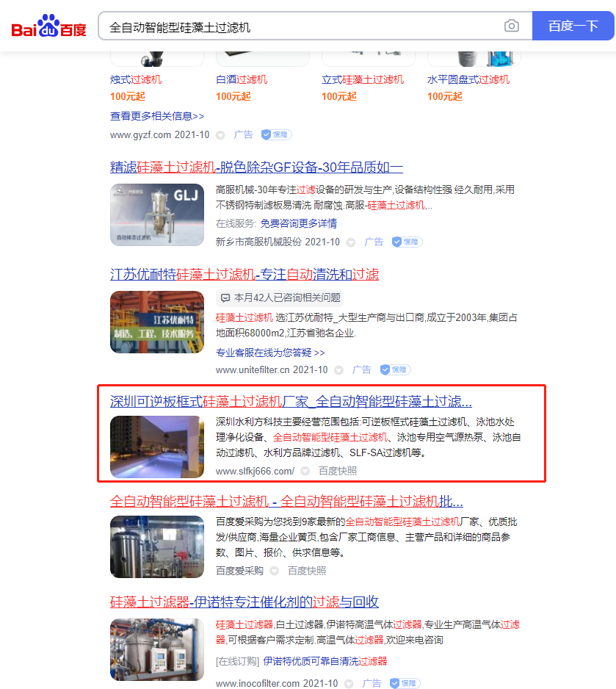
Task: Open 百度快照 for 百度爱采购 result
Action: [x=307, y=571]
